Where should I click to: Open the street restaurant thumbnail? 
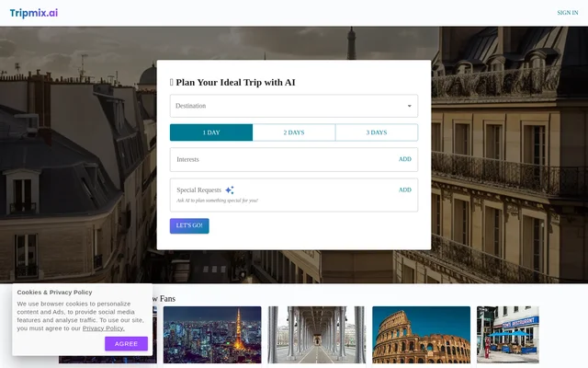click(508, 335)
